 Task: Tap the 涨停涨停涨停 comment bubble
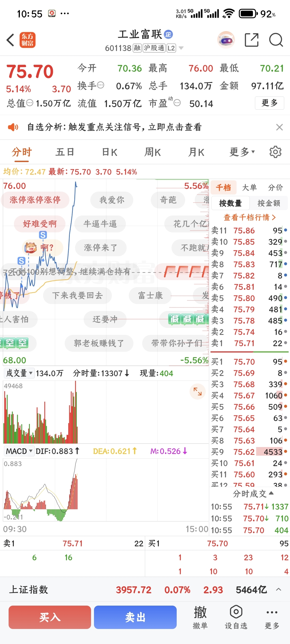click(35, 200)
